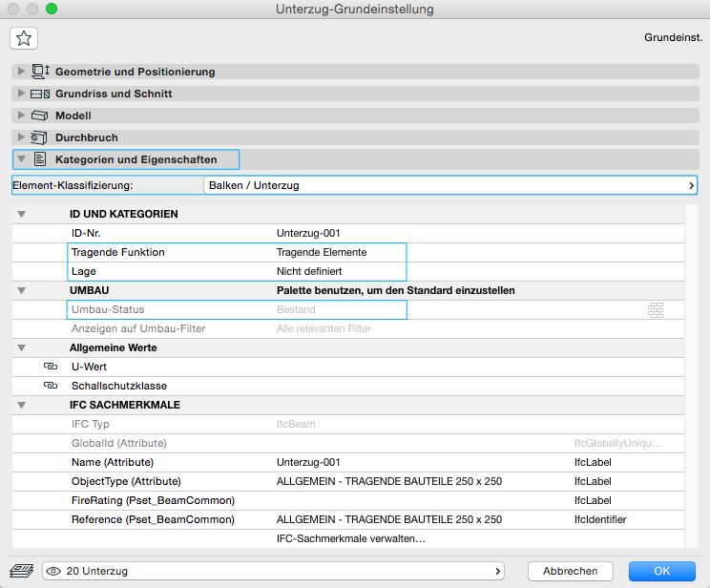Click IFC-Sachmerkmale verwalten… link
The image size is (710, 588).
pyautogui.click(x=349, y=539)
